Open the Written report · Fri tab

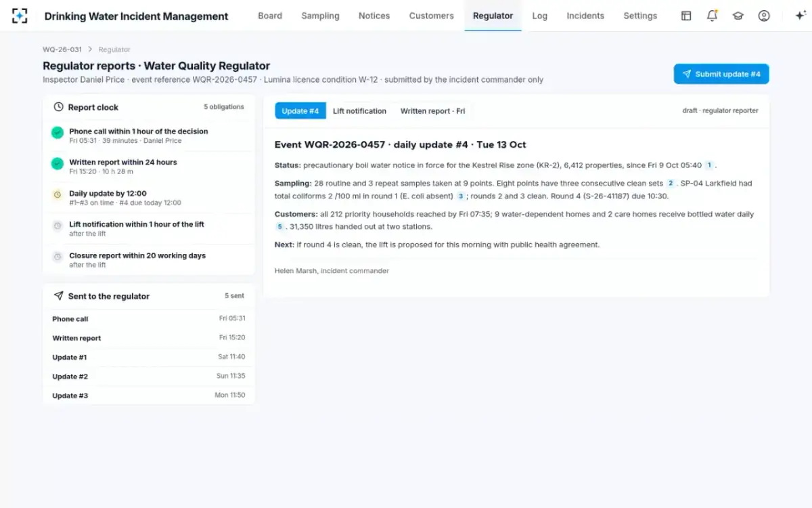coord(432,111)
